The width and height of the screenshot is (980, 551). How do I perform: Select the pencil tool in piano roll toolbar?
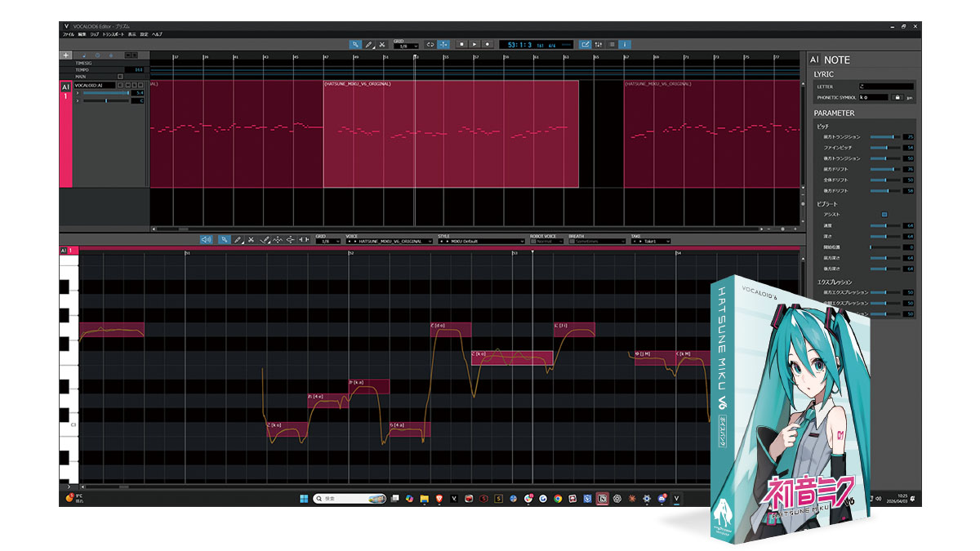tap(237, 240)
